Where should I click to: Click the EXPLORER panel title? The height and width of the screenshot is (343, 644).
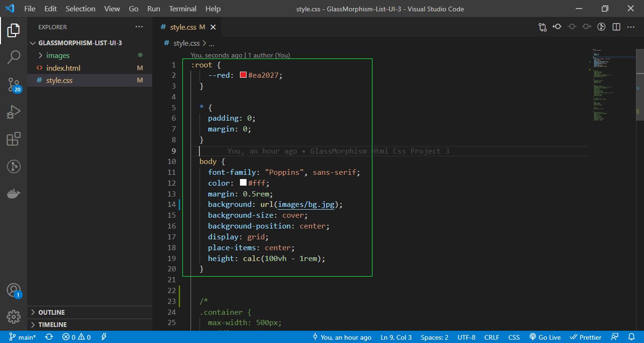[x=53, y=27]
